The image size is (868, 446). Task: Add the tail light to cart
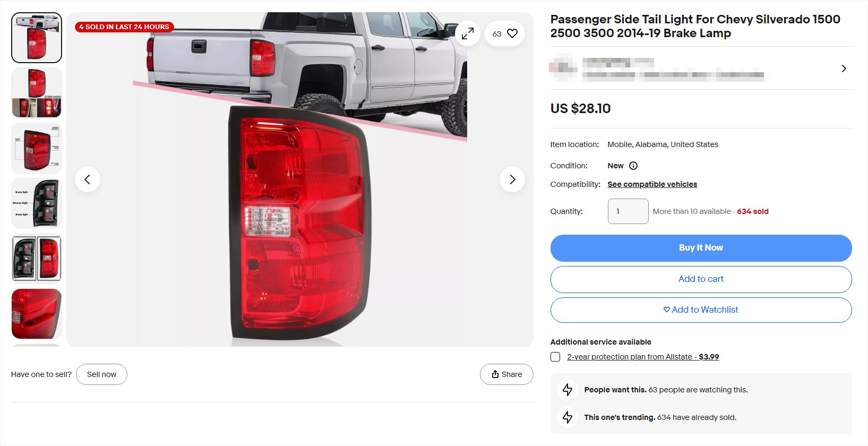point(701,279)
